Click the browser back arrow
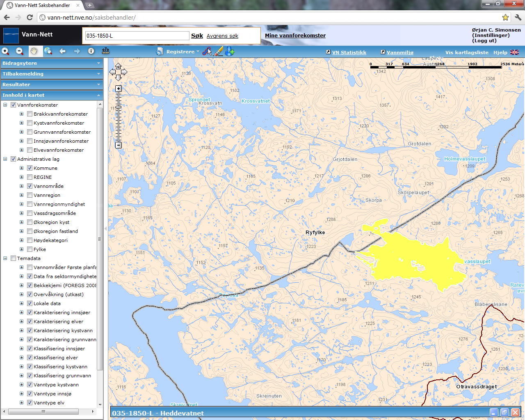 [7, 17]
